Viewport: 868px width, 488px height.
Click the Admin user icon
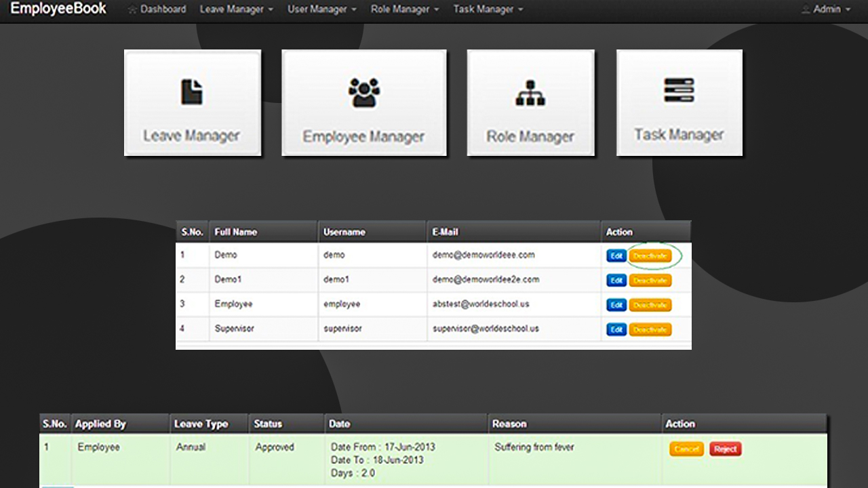(806, 9)
